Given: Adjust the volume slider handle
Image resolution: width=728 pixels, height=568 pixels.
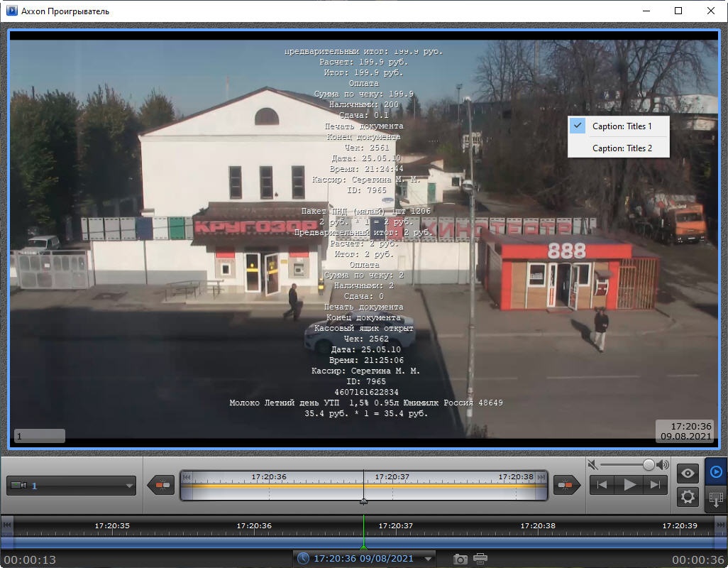Looking at the screenshot, I should click(x=649, y=465).
